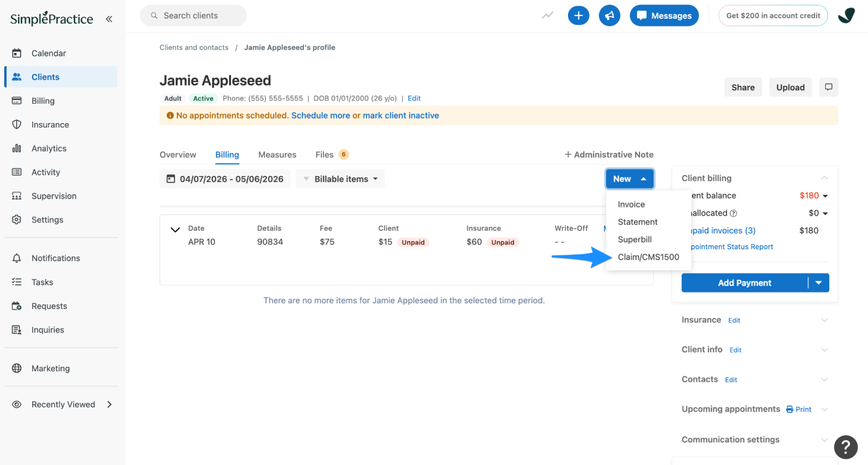The height and width of the screenshot is (465, 868).
Task: Open the date range picker 04/07/2026 - 05/06/2026
Action: 225,179
